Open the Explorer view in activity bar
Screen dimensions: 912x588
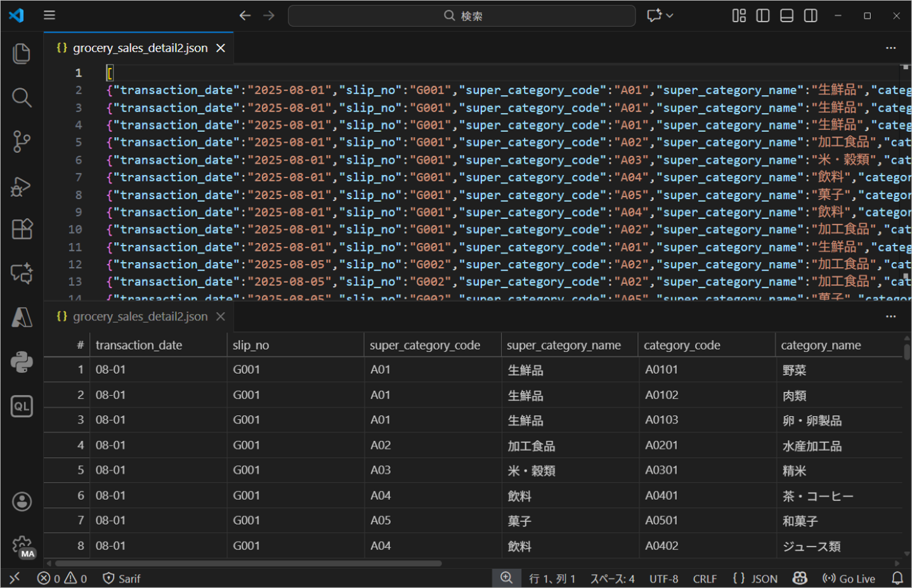[22, 54]
